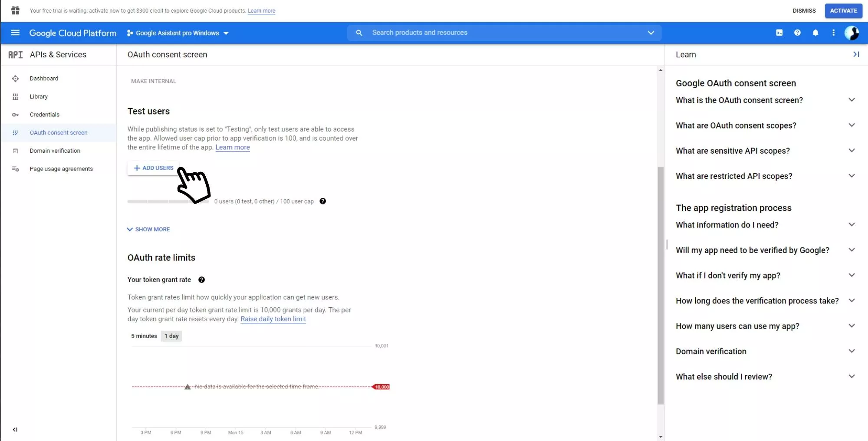Collapse the left sidebar with arrow icon
Screen dimensions: 868x441
click(x=15, y=430)
